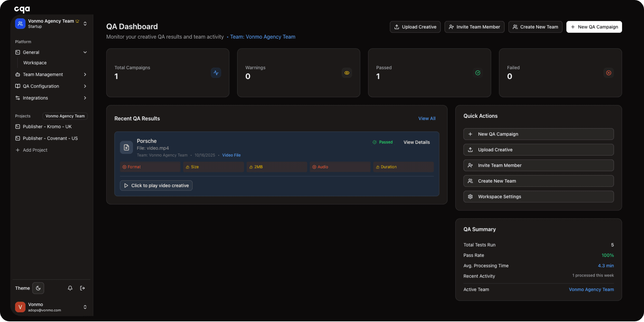Select Create New Team quick action
Screen dimensions: 644x322
pos(538,181)
